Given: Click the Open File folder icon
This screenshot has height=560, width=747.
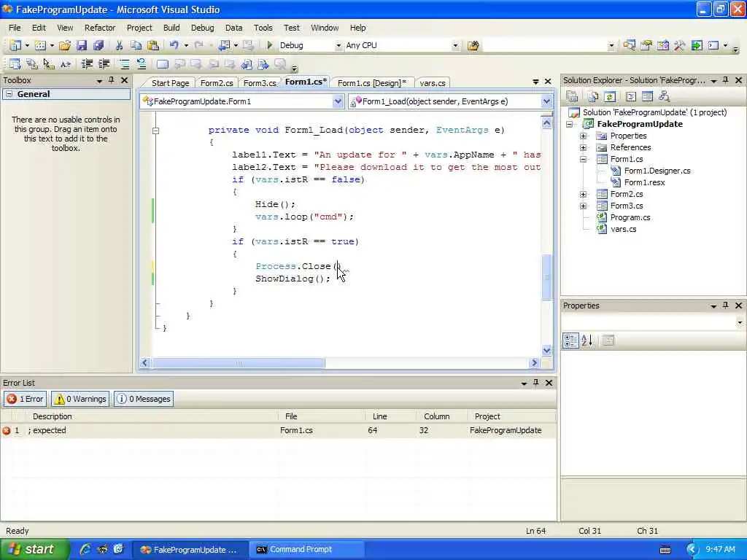Looking at the screenshot, I should tap(65, 45).
